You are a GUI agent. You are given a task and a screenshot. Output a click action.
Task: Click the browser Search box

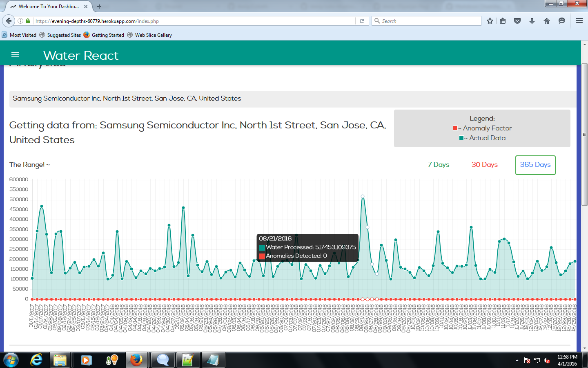(x=427, y=21)
